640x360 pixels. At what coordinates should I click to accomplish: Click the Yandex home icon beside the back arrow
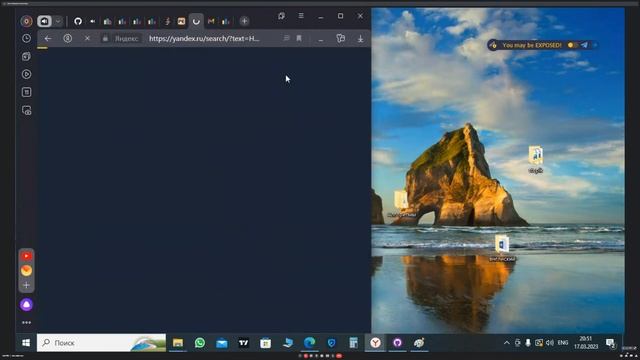67,38
